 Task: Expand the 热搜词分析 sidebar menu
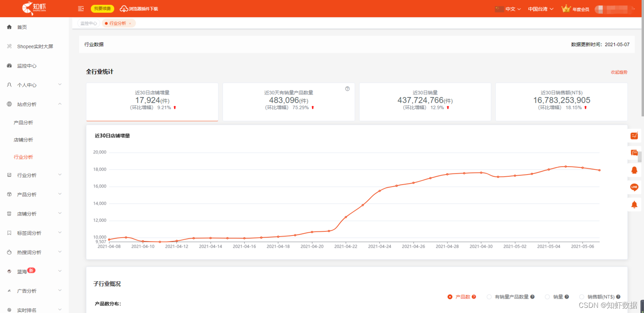(x=60, y=252)
